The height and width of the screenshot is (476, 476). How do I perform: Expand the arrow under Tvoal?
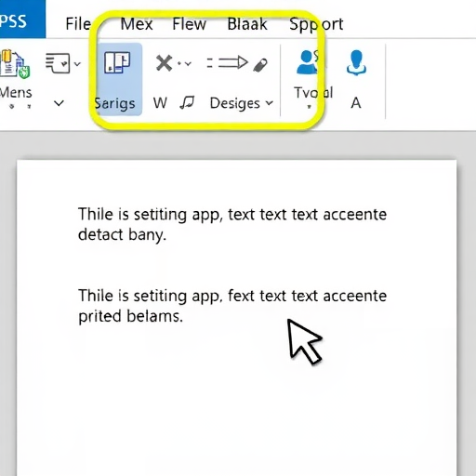(309, 107)
